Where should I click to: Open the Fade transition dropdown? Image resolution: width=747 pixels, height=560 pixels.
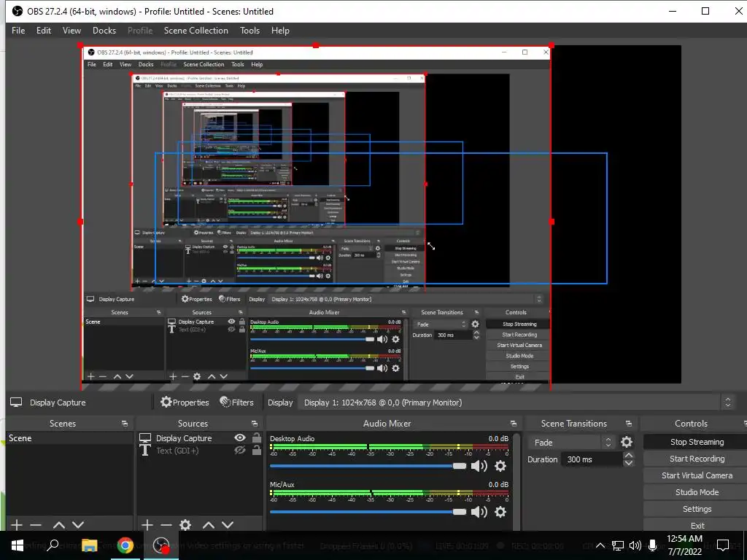click(570, 443)
